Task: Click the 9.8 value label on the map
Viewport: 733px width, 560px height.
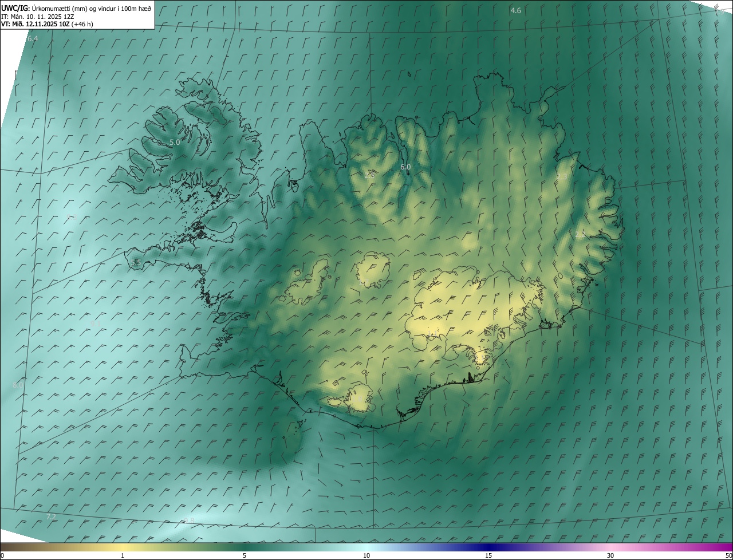Action: [x=189, y=520]
